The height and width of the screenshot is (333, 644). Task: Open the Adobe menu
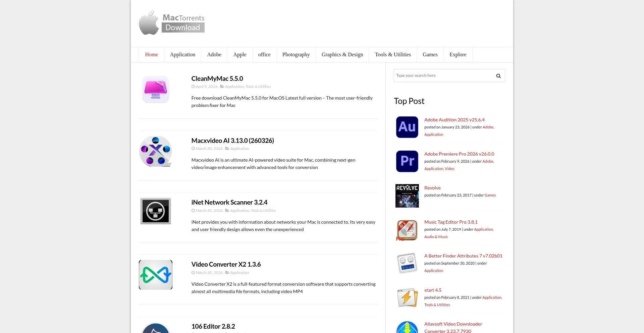(214, 55)
